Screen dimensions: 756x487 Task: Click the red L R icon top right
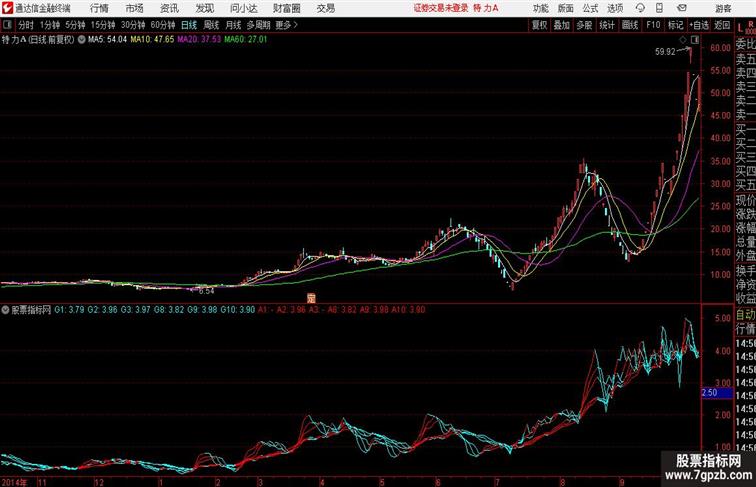pyautogui.click(x=745, y=26)
